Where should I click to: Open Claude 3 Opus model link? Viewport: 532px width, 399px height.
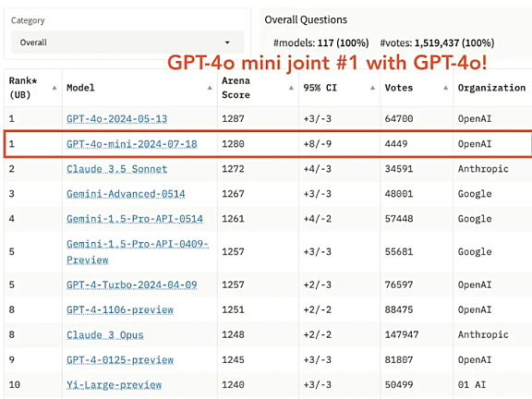(x=105, y=335)
